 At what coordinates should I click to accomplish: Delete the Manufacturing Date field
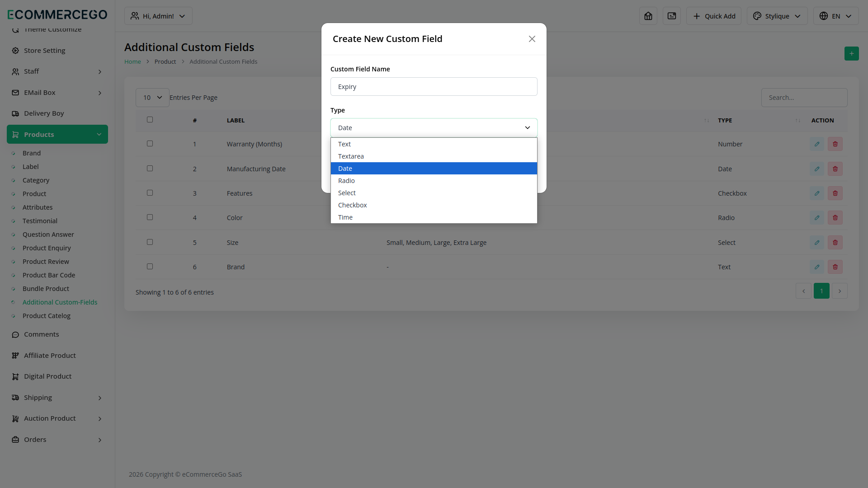click(x=835, y=169)
